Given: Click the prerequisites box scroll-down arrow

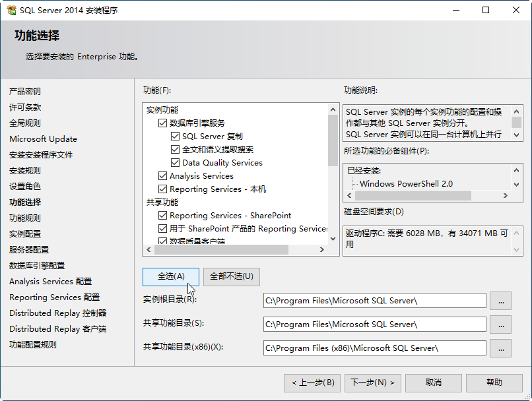Looking at the screenshot, I should point(516,185).
